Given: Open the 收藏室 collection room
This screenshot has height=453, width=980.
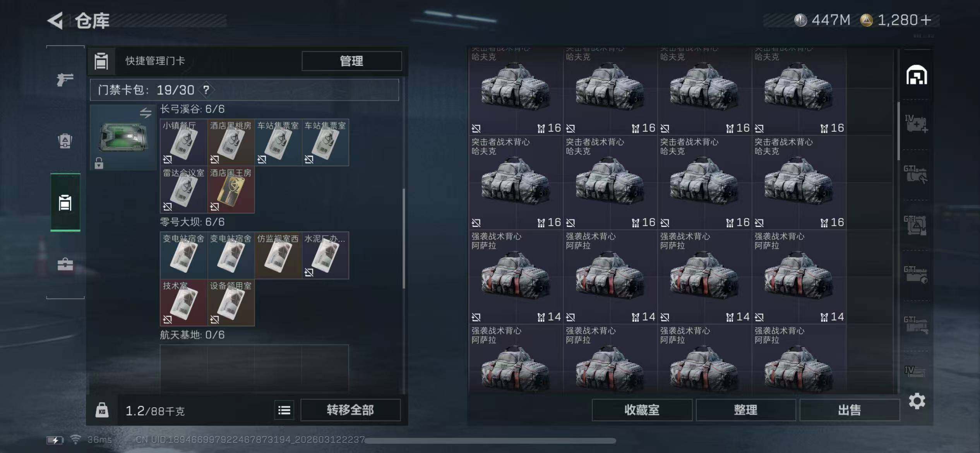Looking at the screenshot, I should point(642,410).
